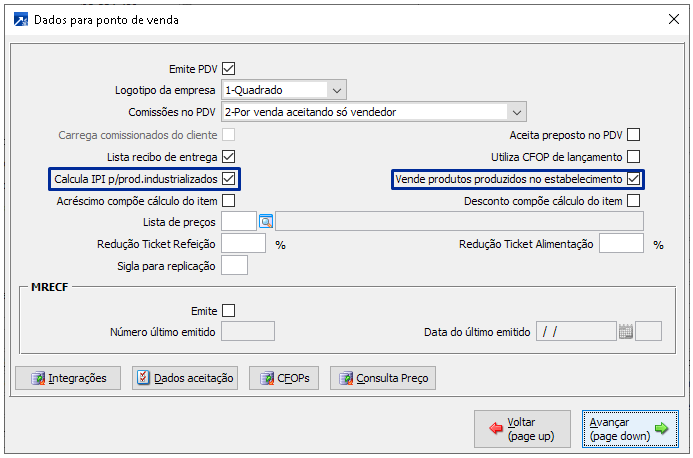Screen dimensions: 693x458
Task: Enable Acréscimo compõe cálculo do item
Action: point(228,201)
